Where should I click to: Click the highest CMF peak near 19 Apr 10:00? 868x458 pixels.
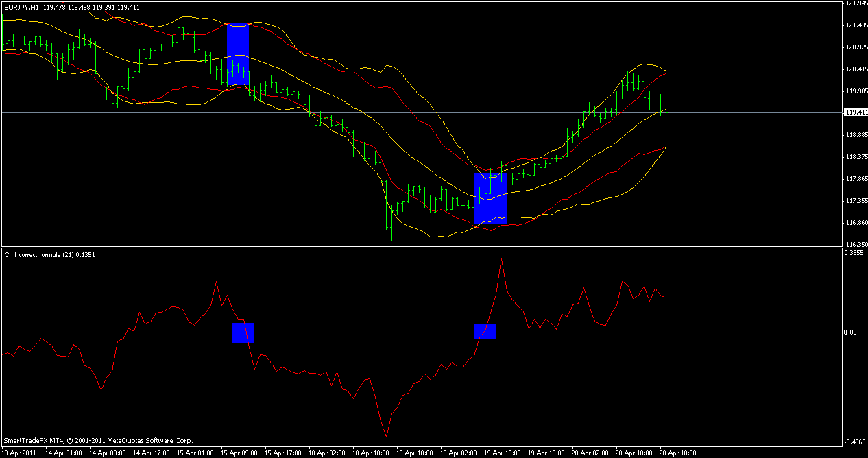[502, 259]
